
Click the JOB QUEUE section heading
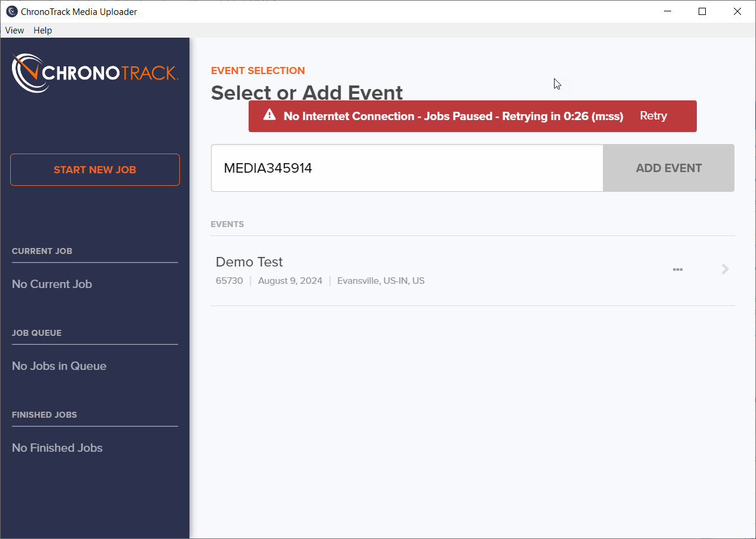(x=36, y=333)
